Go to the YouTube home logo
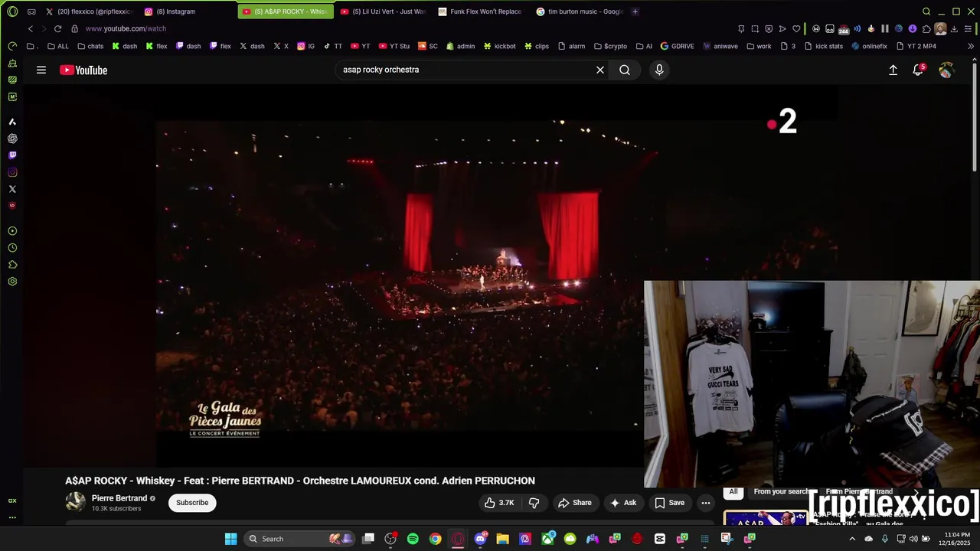 (x=83, y=70)
